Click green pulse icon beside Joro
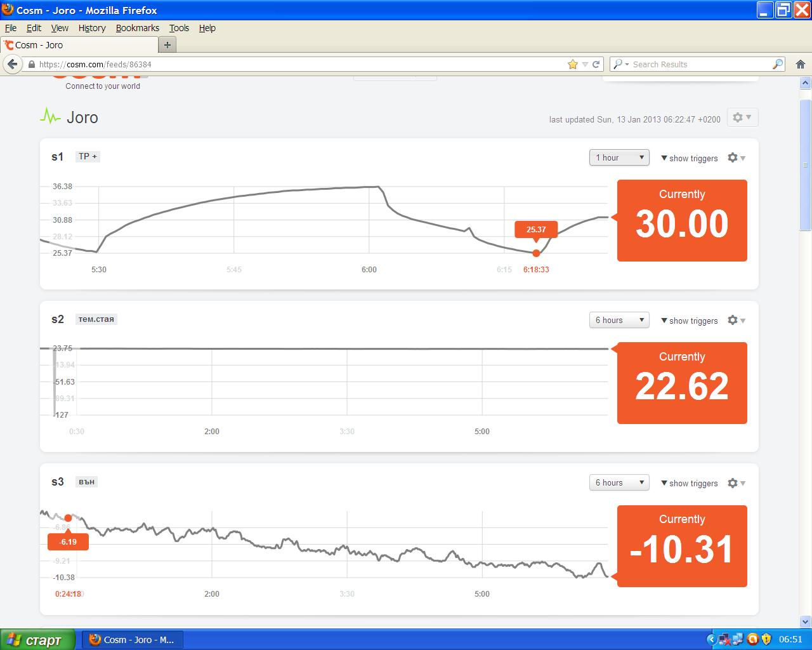The width and height of the screenshot is (812, 650). [x=50, y=117]
